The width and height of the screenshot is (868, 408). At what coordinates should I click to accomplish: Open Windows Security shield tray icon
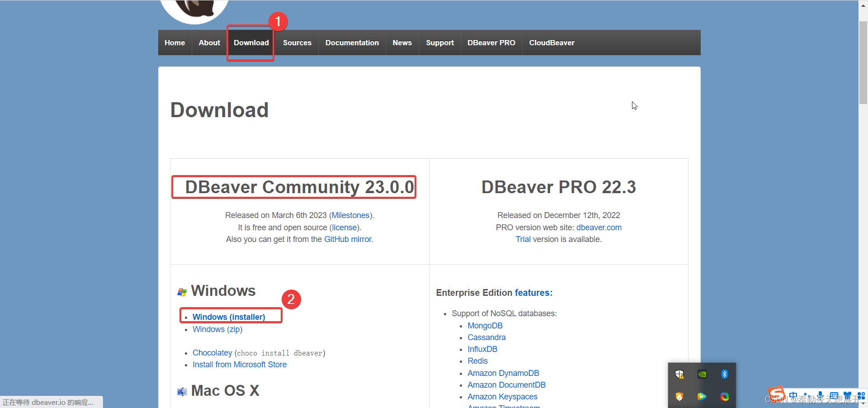click(679, 374)
